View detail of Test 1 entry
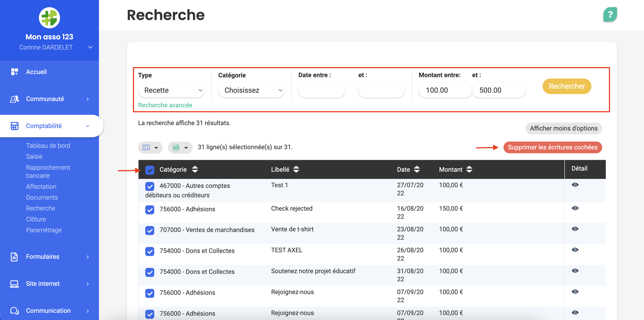This screenshot has width=644, height=320. (x=575, y=185)
